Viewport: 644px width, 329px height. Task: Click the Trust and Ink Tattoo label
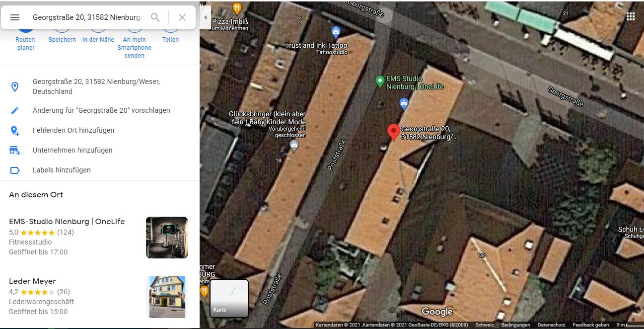[316, 48]
